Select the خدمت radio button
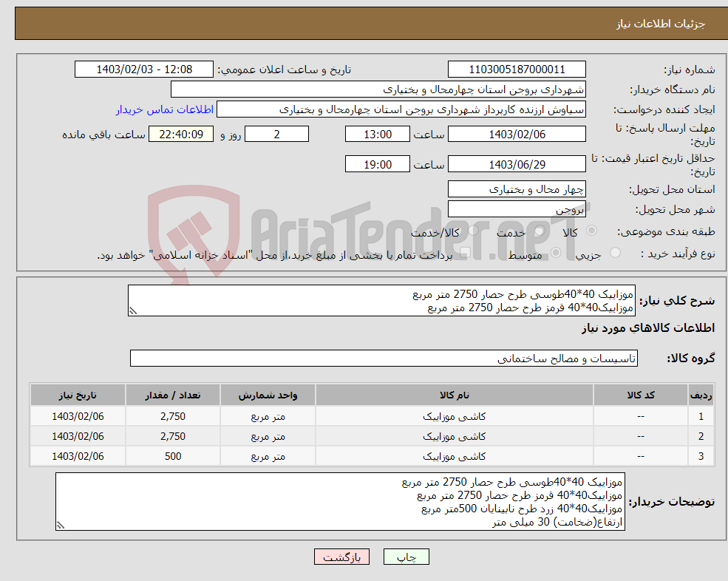This screenshot has height=581, width=728. (539, 231)
